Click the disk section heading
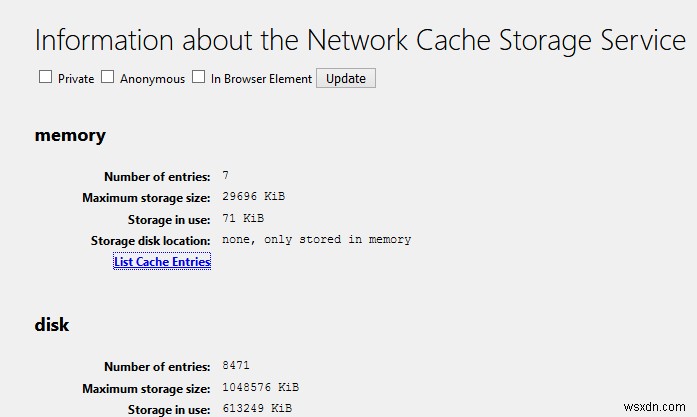Viewport: 697px width, 417px height. click(52, 325)
